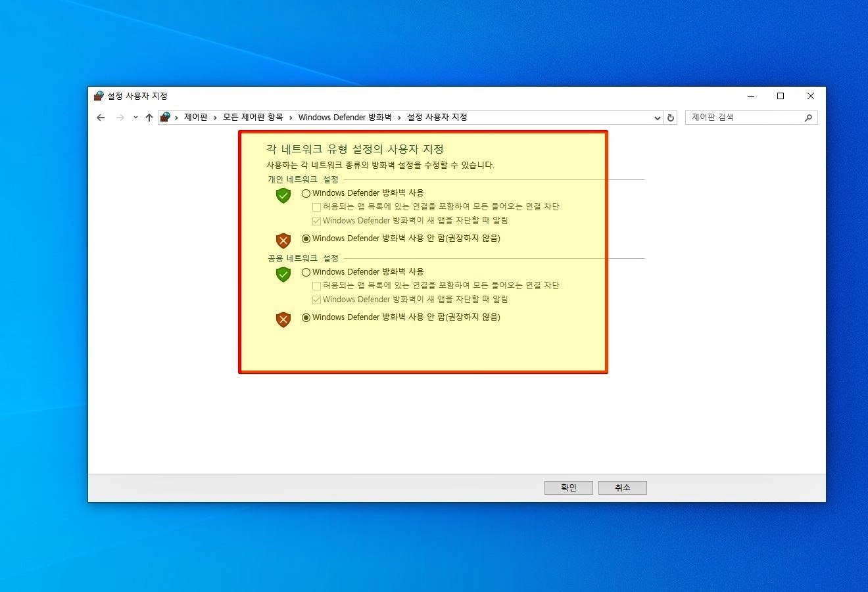Enable firewall for public network (공용 네트워크)
The width and height of the screenshot is (868, 592).
[306, 272]
